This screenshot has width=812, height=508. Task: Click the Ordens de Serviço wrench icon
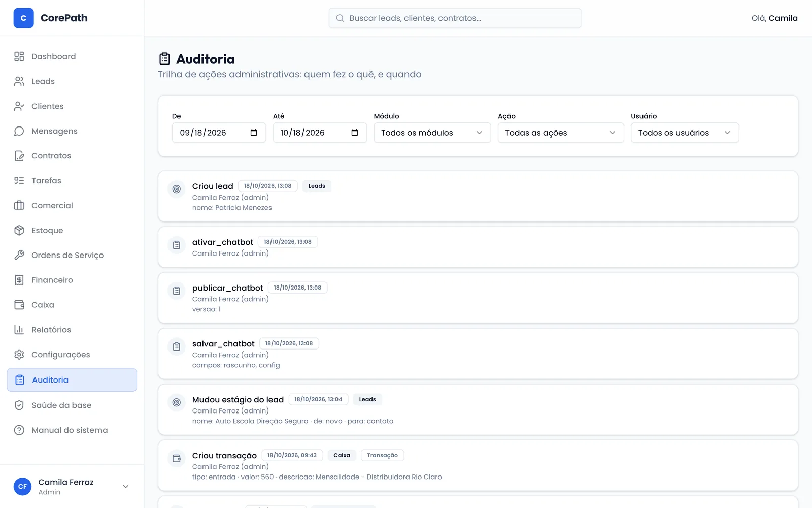19,255
